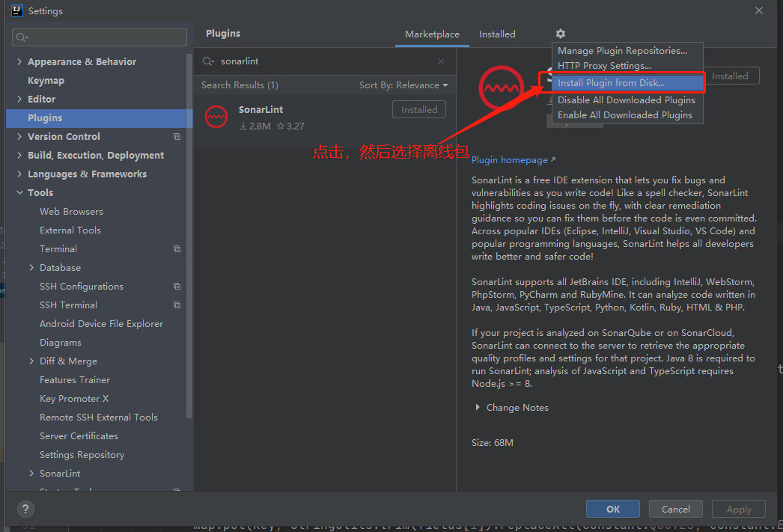Open Settings Repository page
Image resolution: width=783 pixels, height=532 pixels.
pyautogui.click(x=82, y=455)
